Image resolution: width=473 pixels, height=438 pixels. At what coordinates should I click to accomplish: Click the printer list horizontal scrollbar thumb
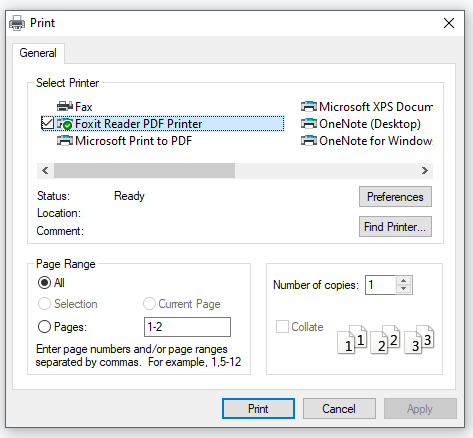(144, 171)
